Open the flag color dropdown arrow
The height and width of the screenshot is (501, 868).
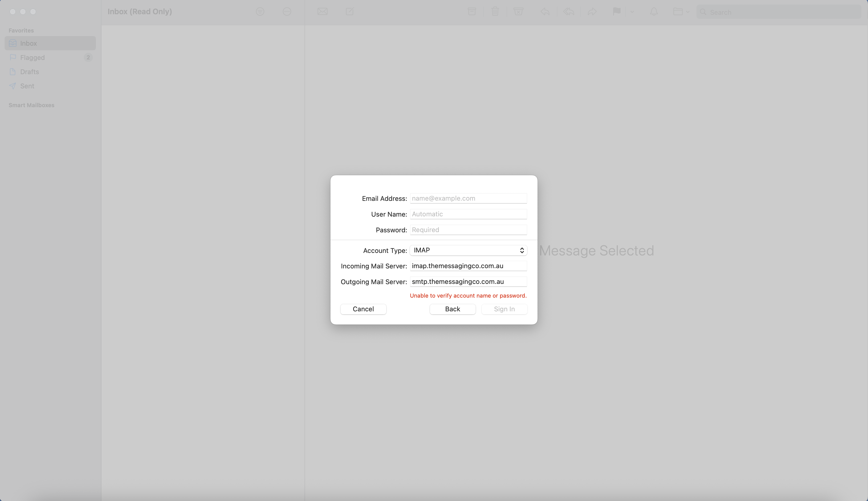pos(632,12)
